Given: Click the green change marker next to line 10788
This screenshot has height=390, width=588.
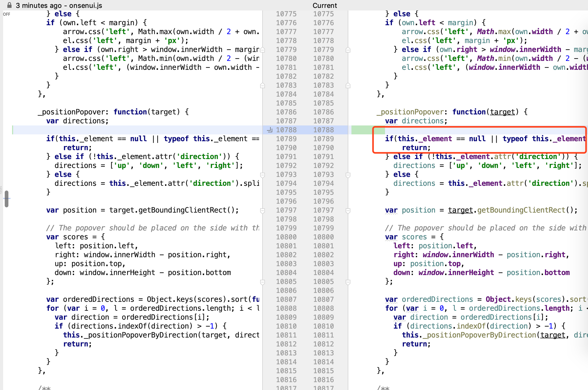Looking at the screenshot, I should [x=368, y=130].
